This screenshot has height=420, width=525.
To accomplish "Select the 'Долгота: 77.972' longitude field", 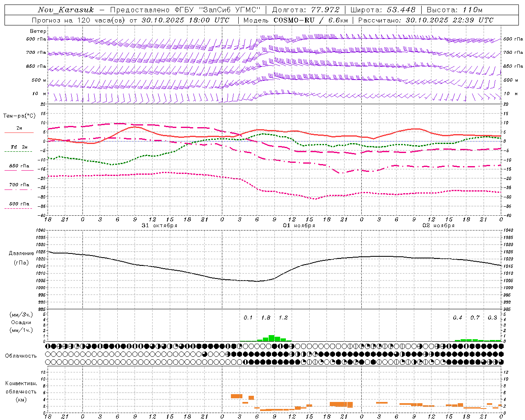I will coord(306,10).
